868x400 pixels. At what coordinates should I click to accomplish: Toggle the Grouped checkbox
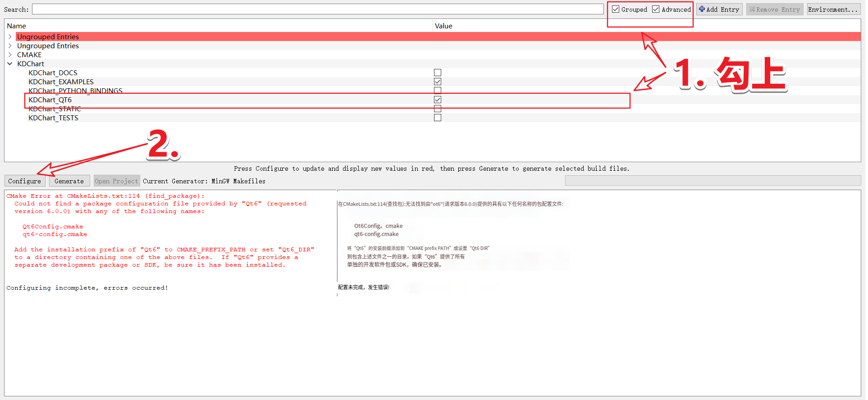(x=616, y=9)
